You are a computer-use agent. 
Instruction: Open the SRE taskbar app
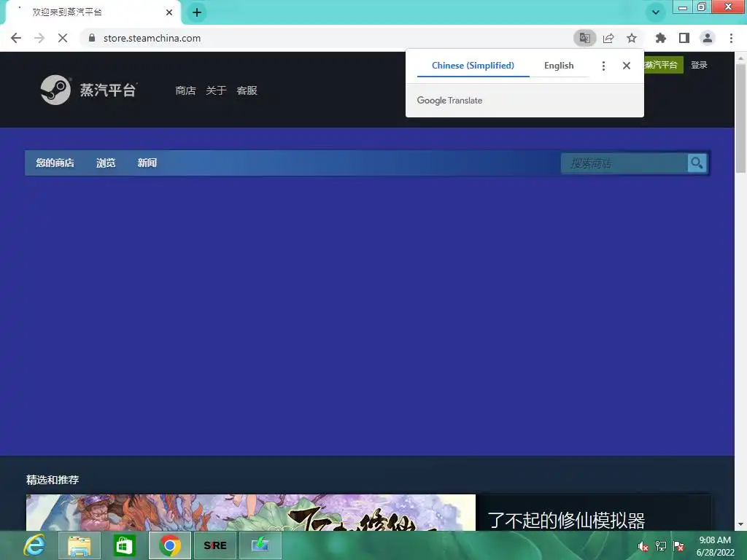(215, 545)
